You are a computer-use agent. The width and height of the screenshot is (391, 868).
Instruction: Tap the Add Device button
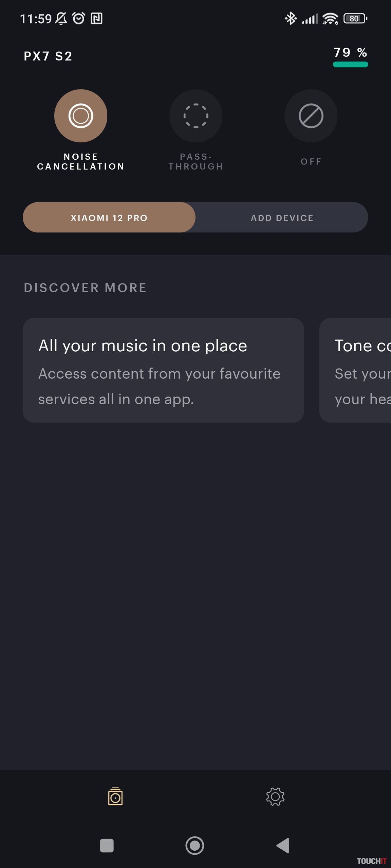282,218
